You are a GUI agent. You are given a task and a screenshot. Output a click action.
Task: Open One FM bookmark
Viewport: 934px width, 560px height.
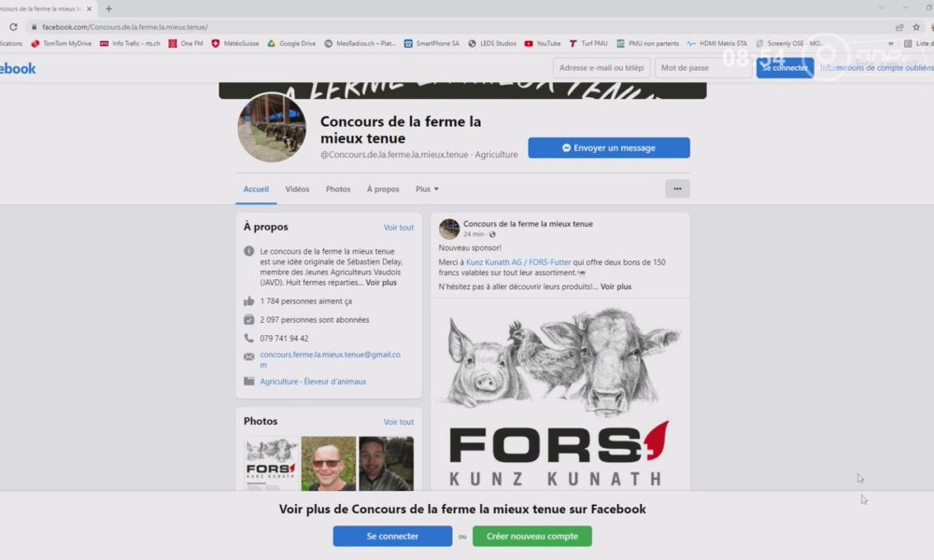coord(186,44)
